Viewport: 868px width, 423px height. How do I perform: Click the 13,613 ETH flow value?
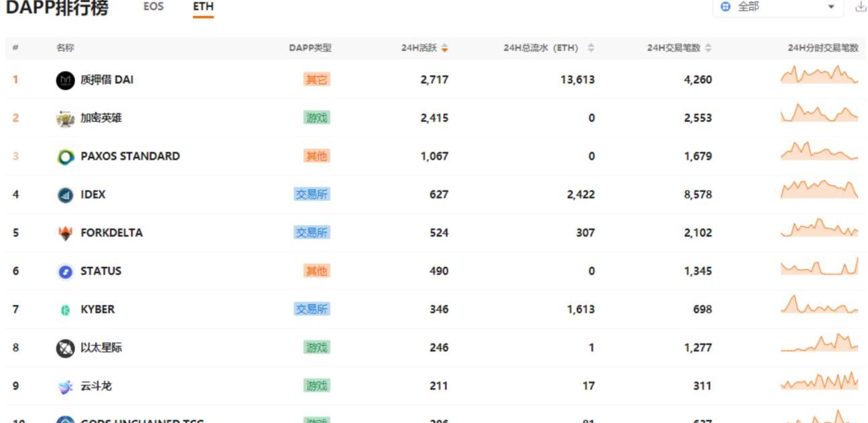pos(577,79)
